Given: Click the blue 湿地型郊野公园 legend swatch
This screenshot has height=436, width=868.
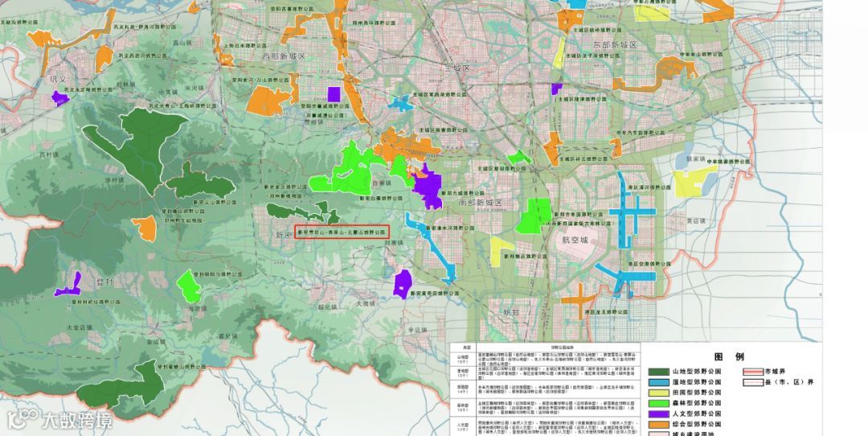Looking at the screenshot, I should pyautogui.click(x=659, y=382).
